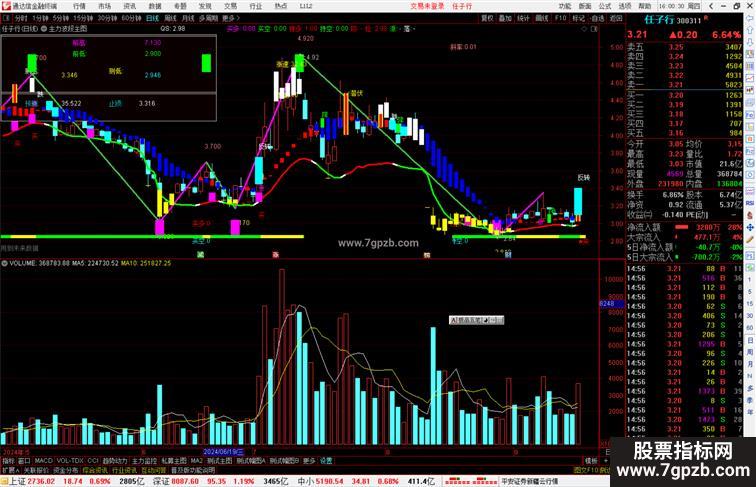Expand the 扩展 panel toggle
This screenshot has height=487, width=756.
(x=10, y=470)
